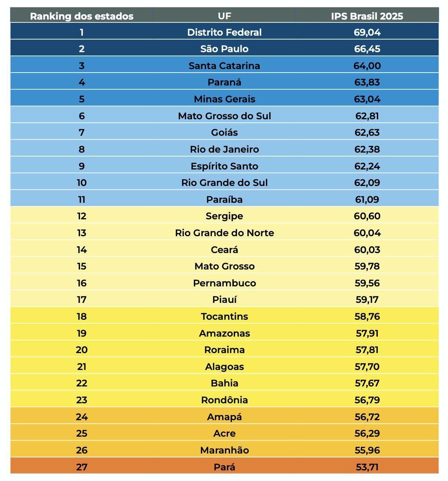Select ranking number 7 for Goiás
Screen dimensions: 448x481
tap(82, 133)
